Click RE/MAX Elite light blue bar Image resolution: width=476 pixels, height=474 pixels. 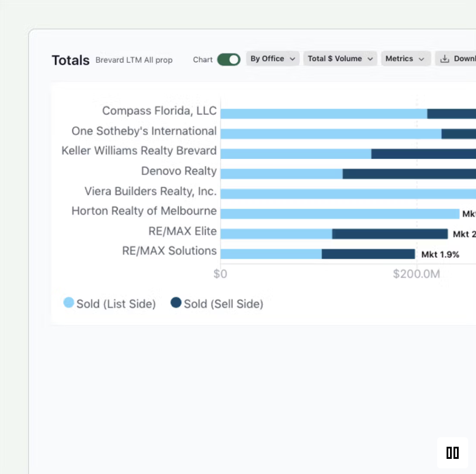click(276, 234)
